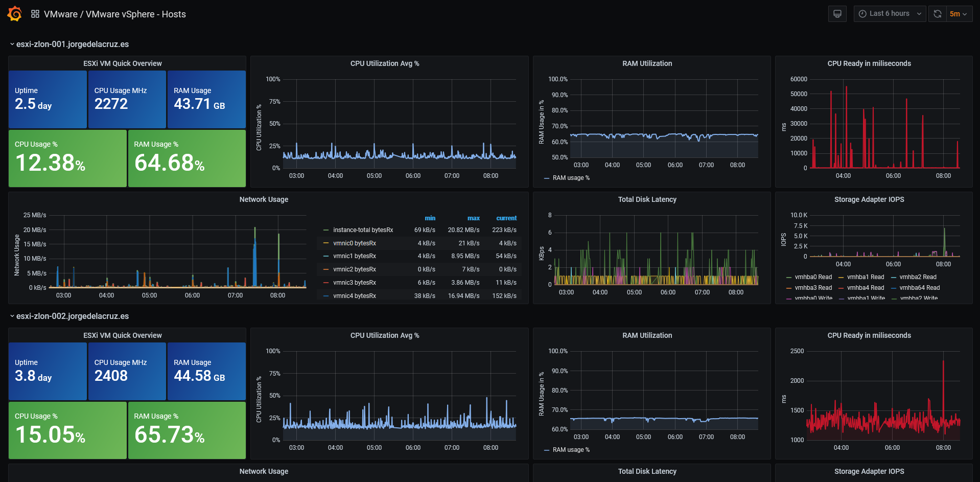
Task: Refresh the dashboard with the refresh icon
Action: (x=937, y=14)
